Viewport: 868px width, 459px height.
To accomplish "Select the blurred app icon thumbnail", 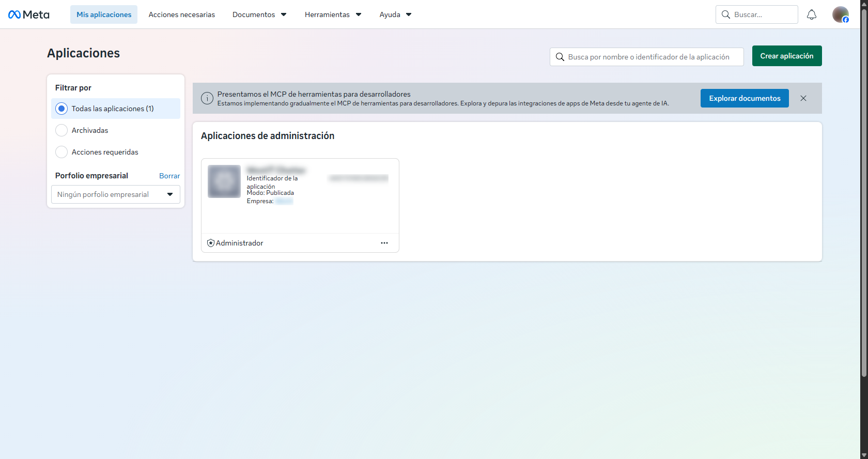I will click(x=224, y=181).
